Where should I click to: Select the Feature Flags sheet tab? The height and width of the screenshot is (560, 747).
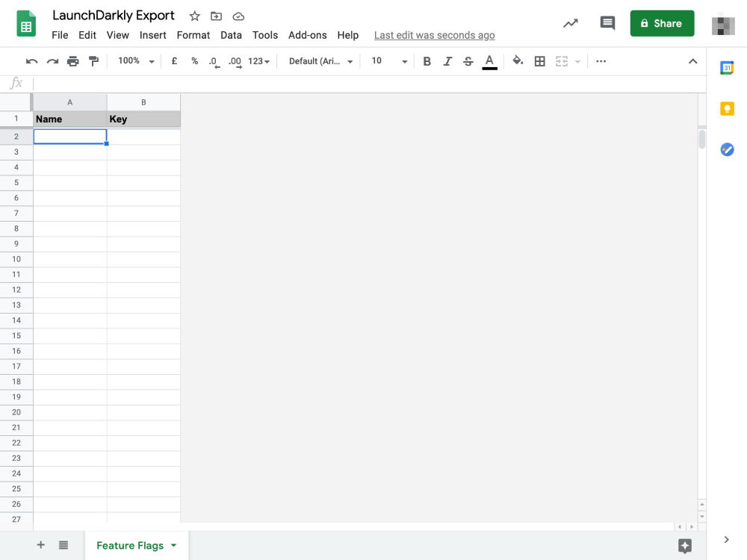pyautogui.click(x=130, y=546)
